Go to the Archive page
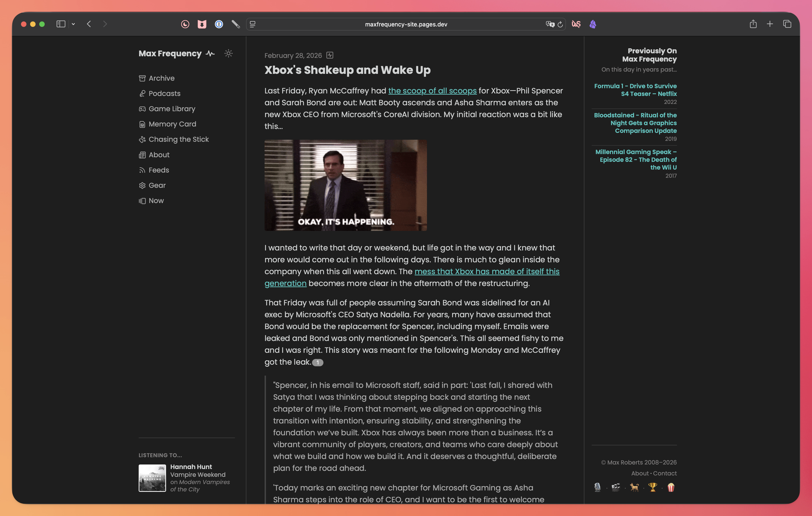The image size is (812, 516). coord(161,78)
